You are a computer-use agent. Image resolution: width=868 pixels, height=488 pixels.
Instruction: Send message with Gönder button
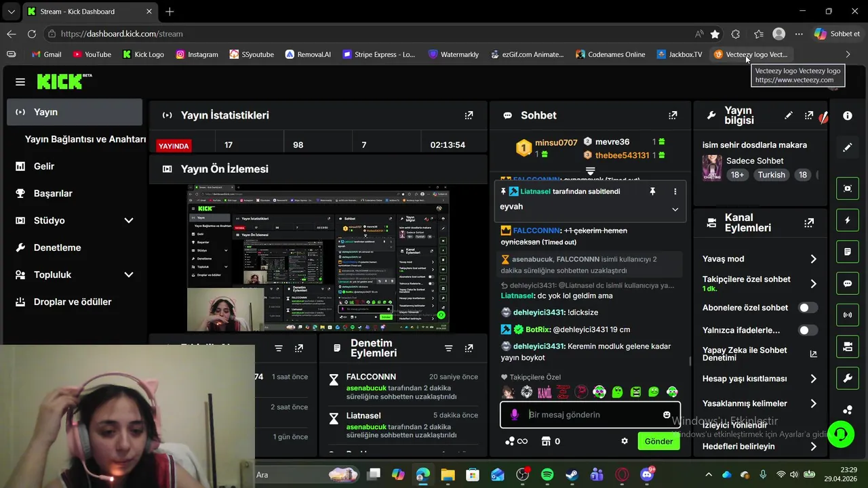658,441
